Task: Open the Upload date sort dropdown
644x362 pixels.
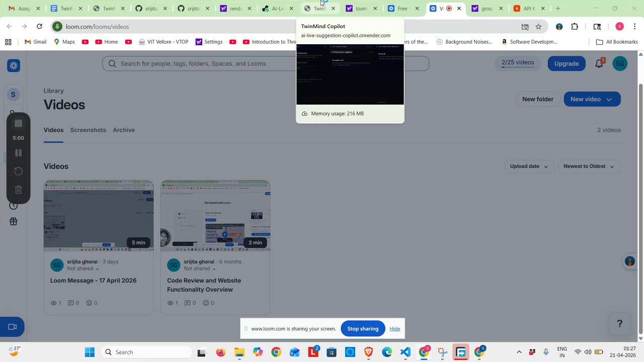Action: (529, 166)
